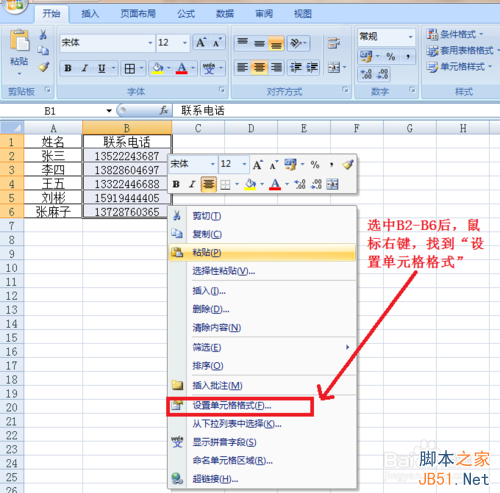
Task: Click the Increase Indent icon in the ribbon
Action: click(x=312, y=68)
